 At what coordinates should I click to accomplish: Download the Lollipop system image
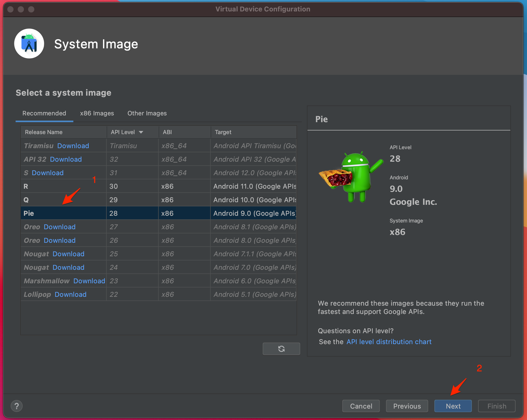[x=70, y=294]
